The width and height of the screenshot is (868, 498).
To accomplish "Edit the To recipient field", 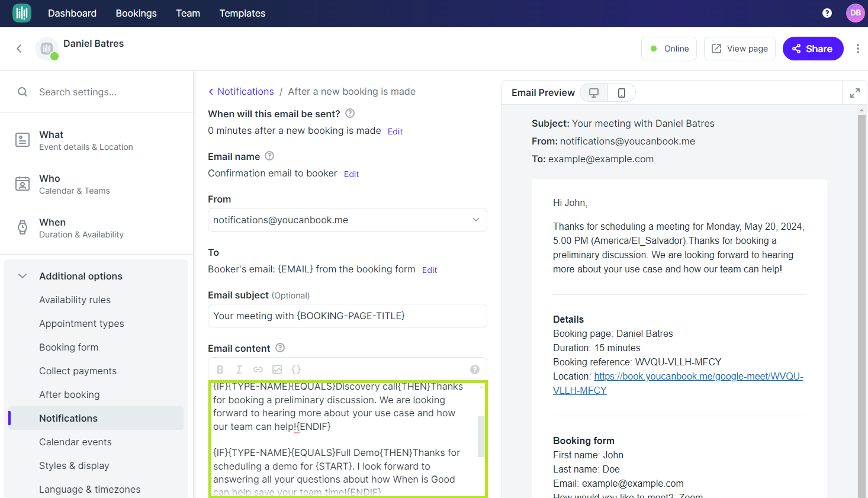I will pyautogui.click(x=429, y=270).
